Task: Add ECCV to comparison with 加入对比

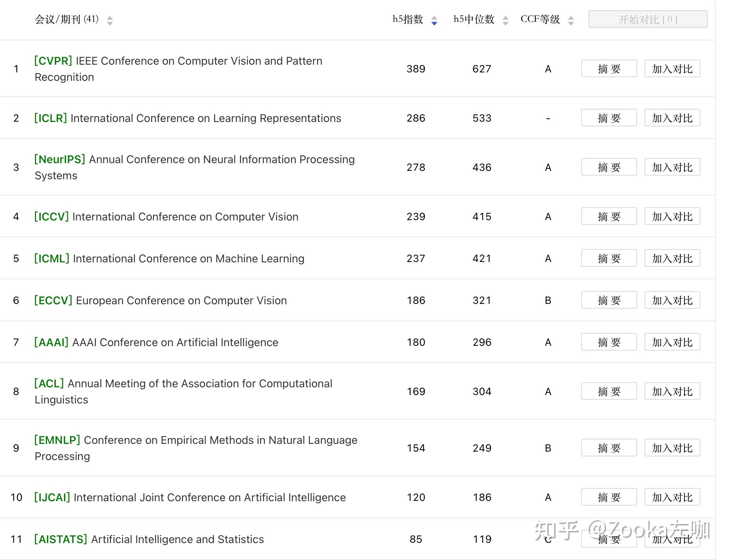Action: click(672, 300)
